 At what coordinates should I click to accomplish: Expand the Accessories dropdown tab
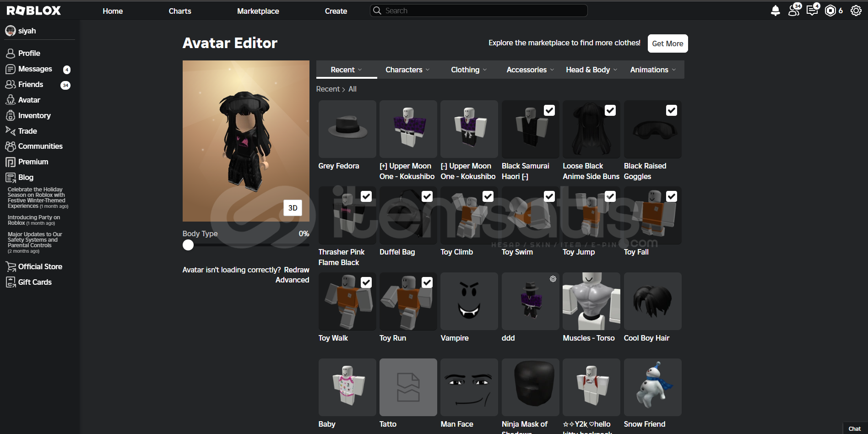[530, 70]
